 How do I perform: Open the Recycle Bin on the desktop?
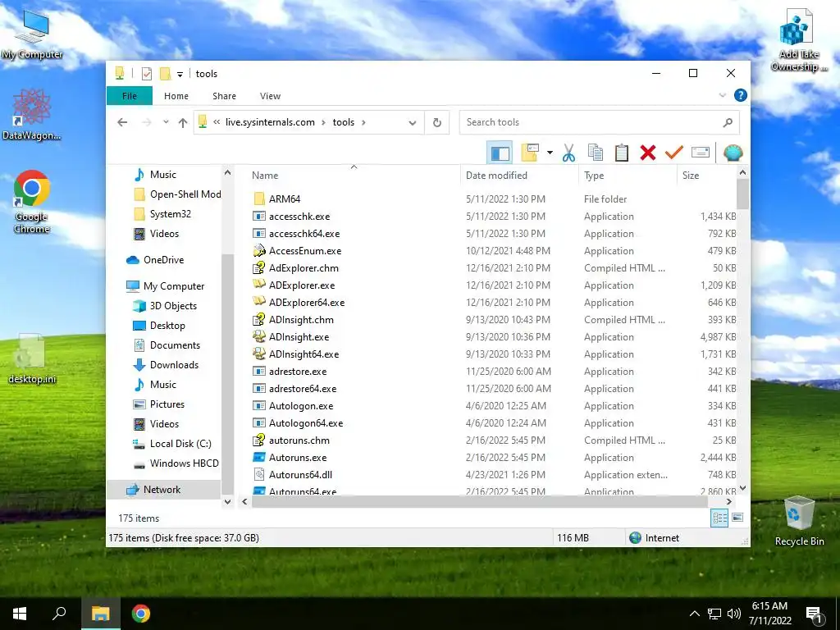pyautogui.click(x=799, y=521)
